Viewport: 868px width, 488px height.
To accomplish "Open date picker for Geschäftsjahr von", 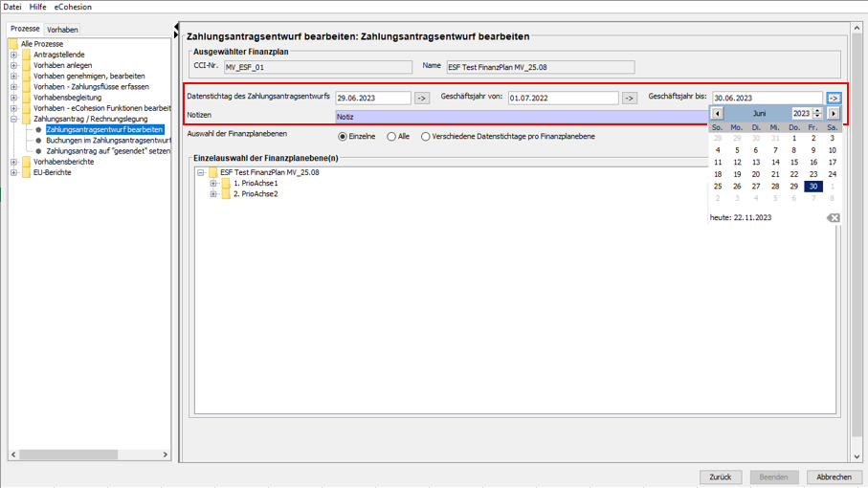I will tap(630, 99).
